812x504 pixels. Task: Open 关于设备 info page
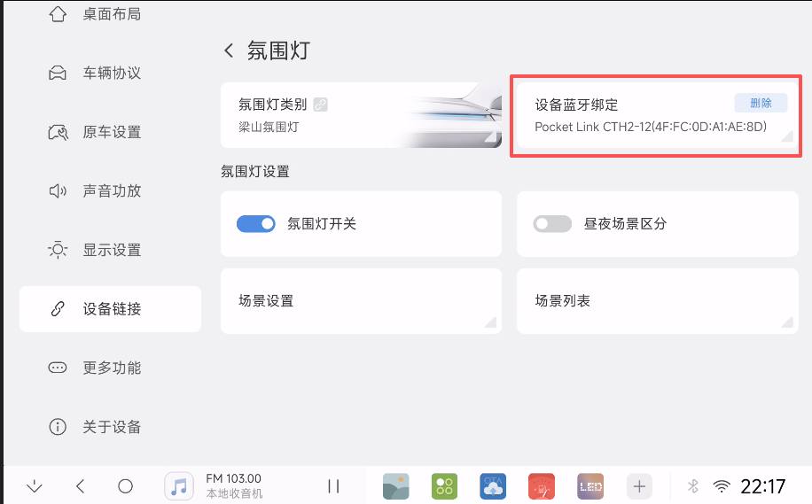point(110,427)
